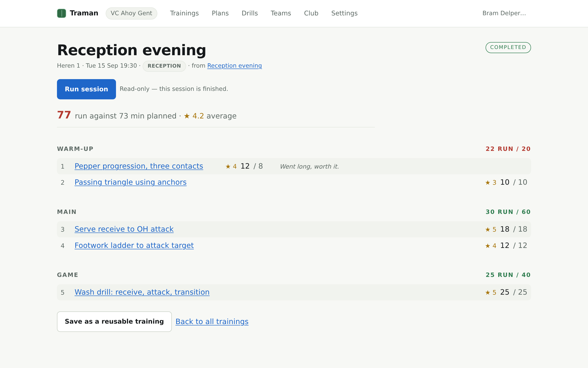The image size is (588, 368).
Task: Click the 'Went long, worth it.' note
Action: coord(309,167)
